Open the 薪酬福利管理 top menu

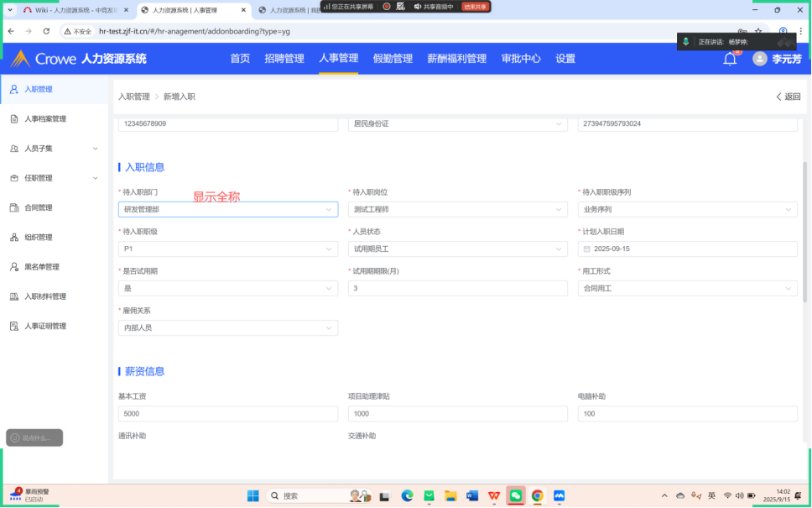coord(456,59)
